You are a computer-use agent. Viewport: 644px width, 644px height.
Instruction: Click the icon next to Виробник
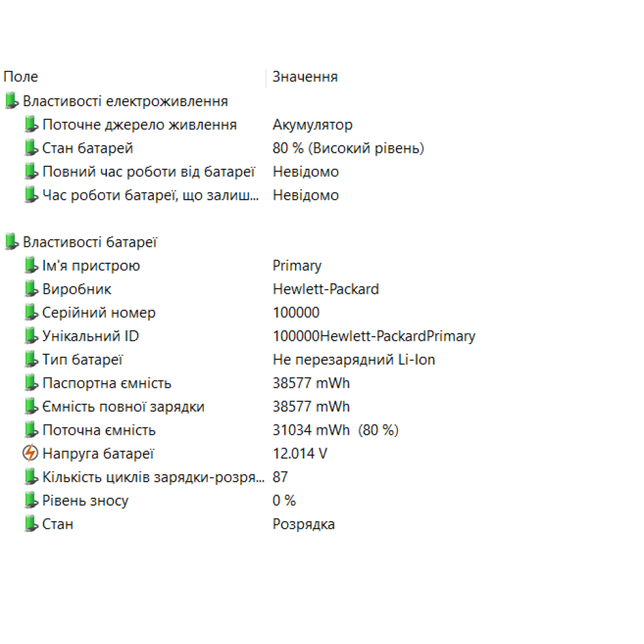click(x=30, y=289)
